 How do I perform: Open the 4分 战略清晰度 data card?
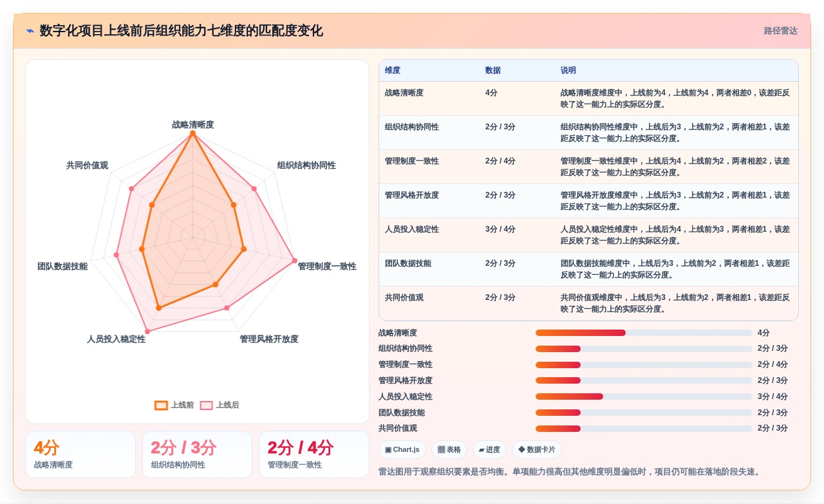coord(80,454)
